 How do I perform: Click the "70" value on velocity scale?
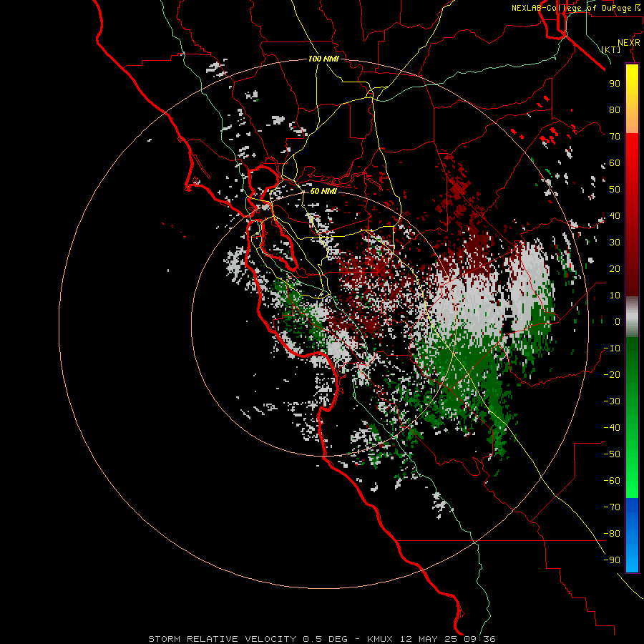(615, 137)
